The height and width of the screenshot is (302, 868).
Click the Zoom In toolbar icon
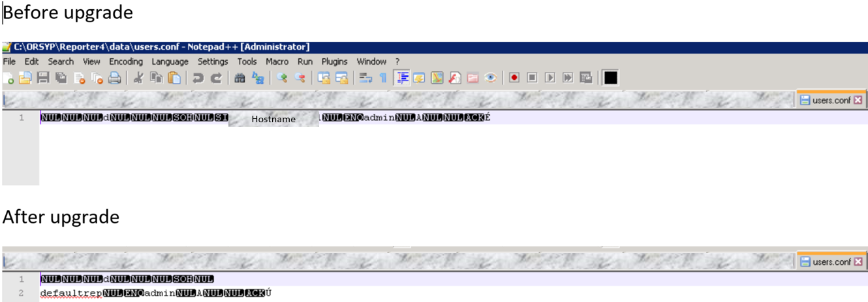(282, 78)
